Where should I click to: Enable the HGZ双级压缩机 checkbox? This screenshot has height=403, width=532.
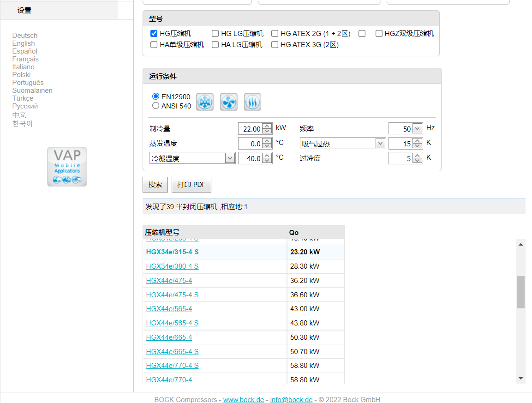coord(379,33)
